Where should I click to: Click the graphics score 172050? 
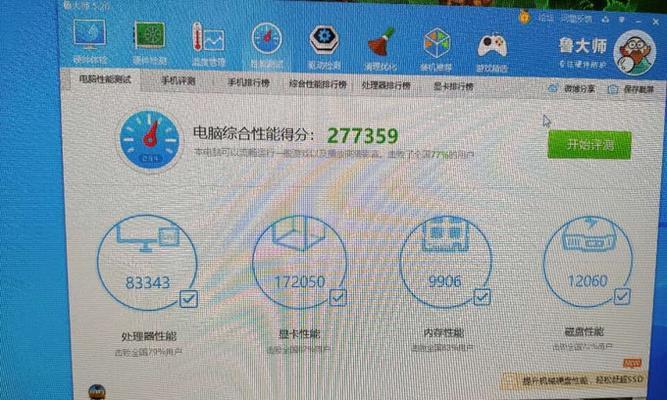coord(299,281)
